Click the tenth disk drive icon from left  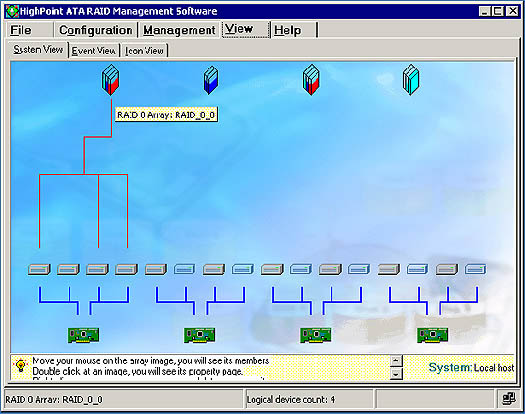pyautogui.click(x=301, y=269)
